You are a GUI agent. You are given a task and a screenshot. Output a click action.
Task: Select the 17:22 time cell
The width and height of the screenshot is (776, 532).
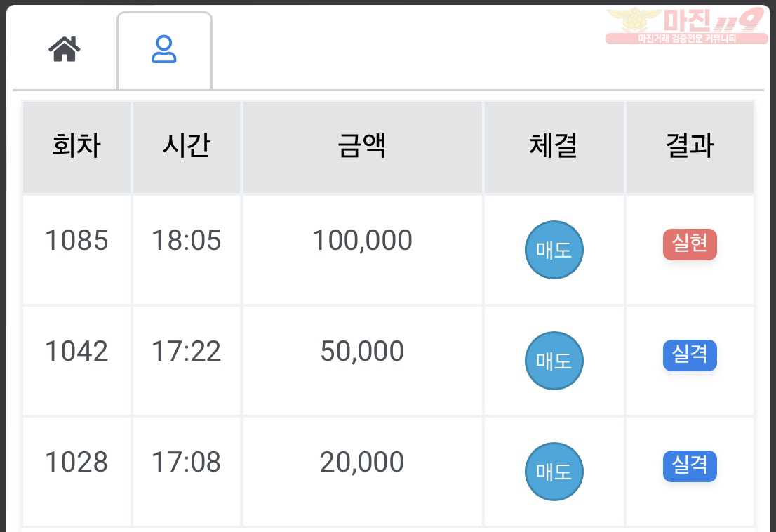(x=187, y=361)
